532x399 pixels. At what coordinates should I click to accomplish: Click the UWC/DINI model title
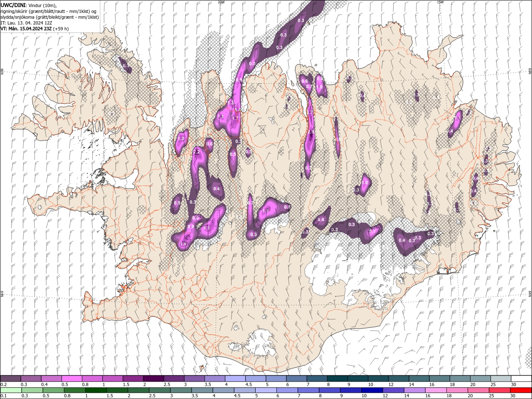(x=13, y=5)
